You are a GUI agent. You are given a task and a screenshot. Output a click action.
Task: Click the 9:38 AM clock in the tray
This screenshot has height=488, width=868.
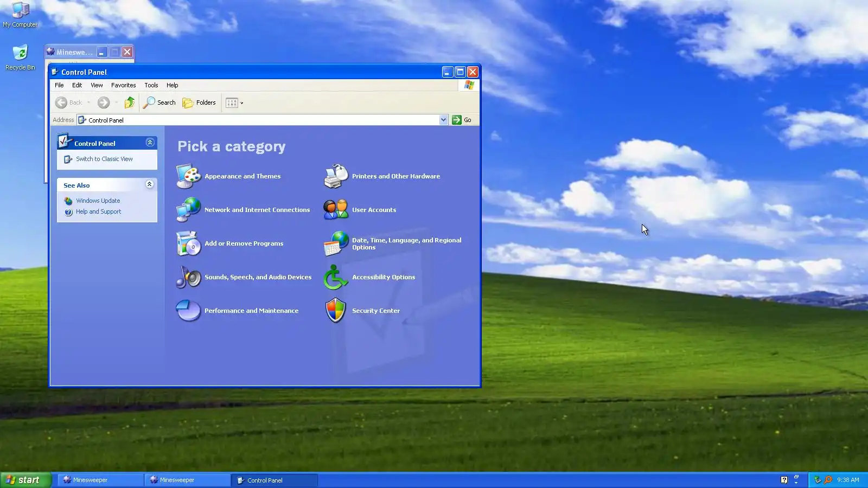(x=848, y=480)
